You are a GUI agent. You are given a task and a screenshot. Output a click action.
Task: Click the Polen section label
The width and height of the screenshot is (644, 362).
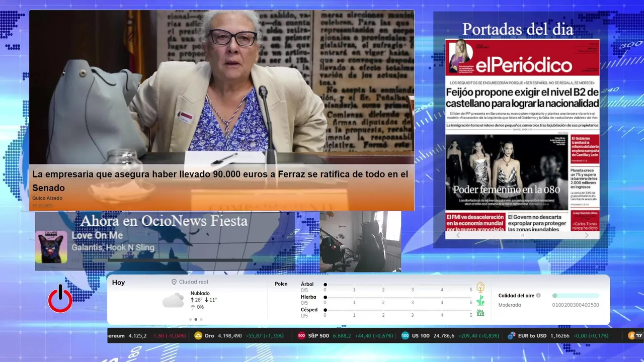(x=281, y=284)
